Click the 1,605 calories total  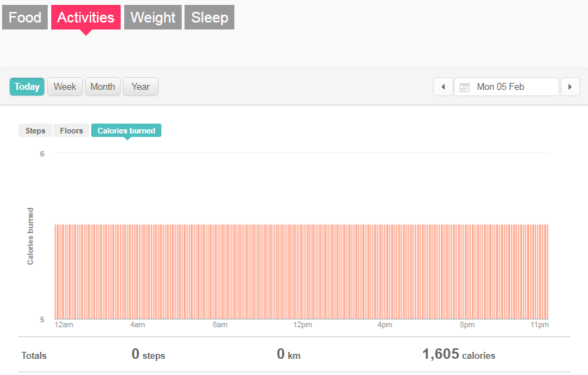(x=458, y=355)
